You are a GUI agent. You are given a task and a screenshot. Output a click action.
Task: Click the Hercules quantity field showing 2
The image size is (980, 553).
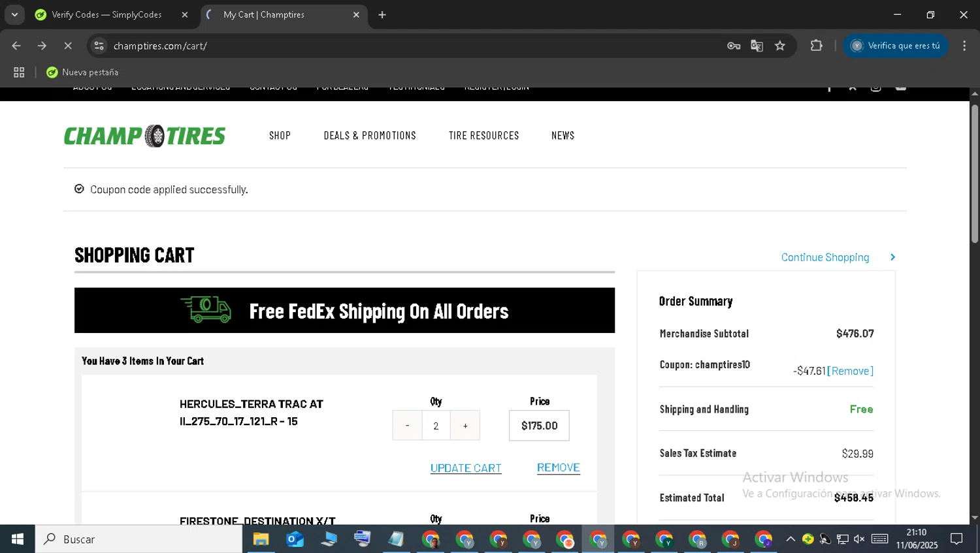[436, 426]
